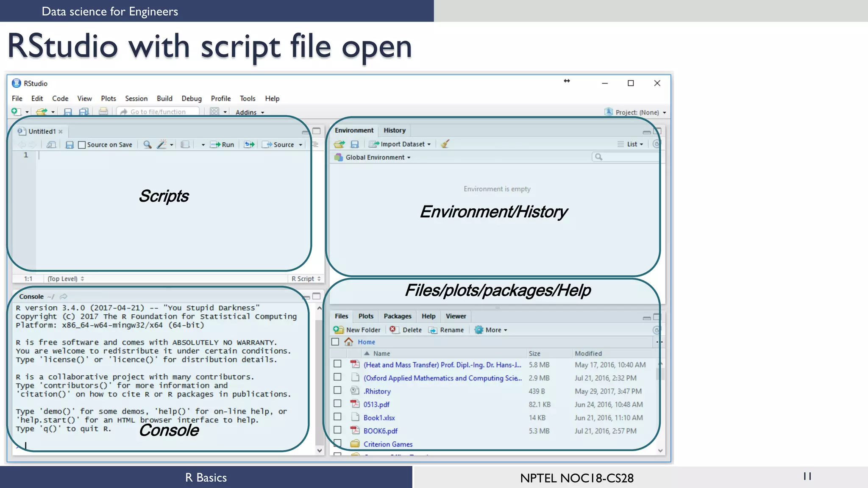Click the re-run previous code icon
Image resolution: width=868 pixels, height=488 pixels.
click(x=249, y=144)
